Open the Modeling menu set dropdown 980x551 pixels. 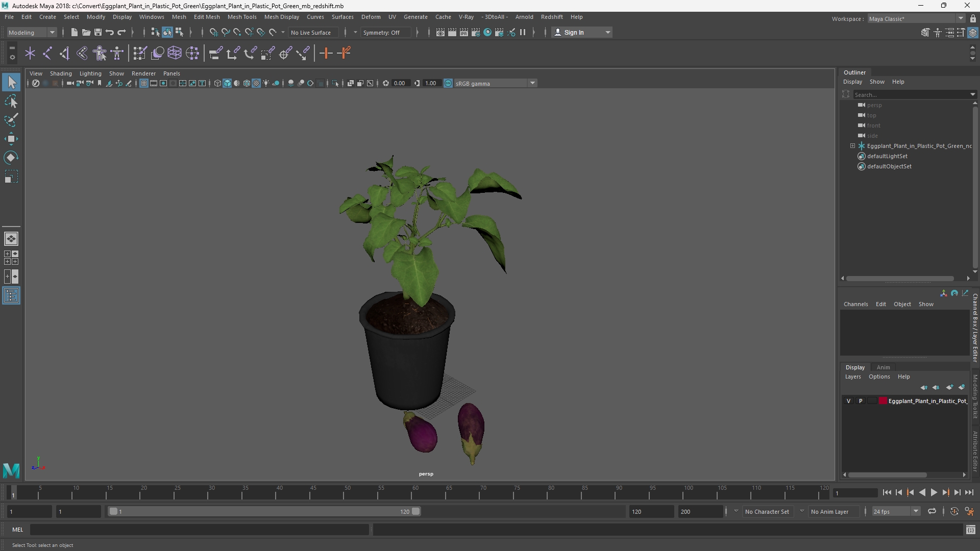click(32, 32)
